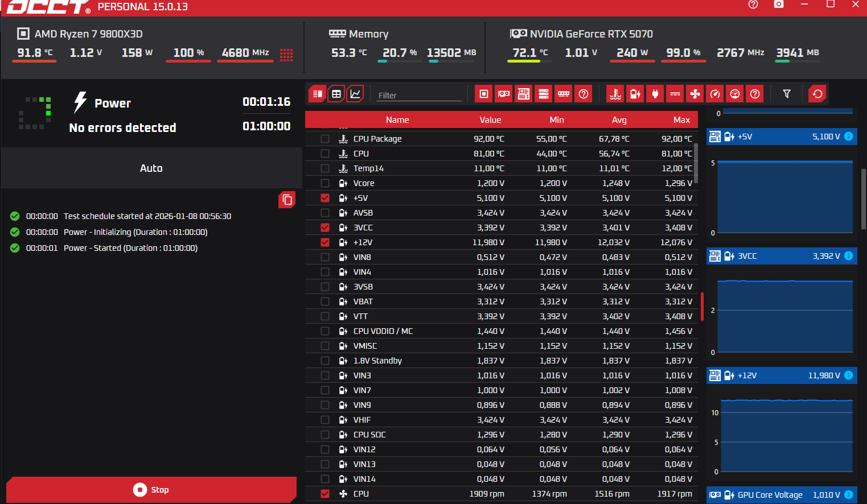Switch monitoring to list view layout
Screen dimensions: 867x504
[x=318, y=94]
